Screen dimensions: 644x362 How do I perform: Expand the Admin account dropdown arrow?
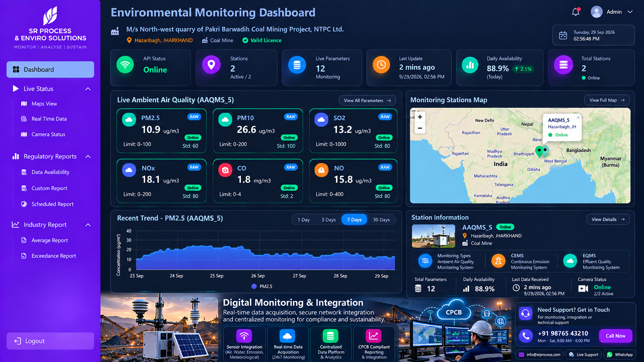coord(630,12)
